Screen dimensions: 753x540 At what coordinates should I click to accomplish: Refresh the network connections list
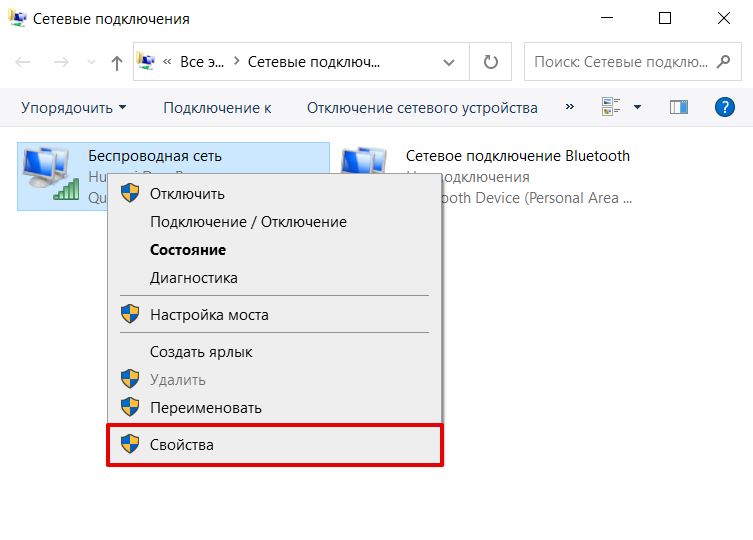pos(490,62)
